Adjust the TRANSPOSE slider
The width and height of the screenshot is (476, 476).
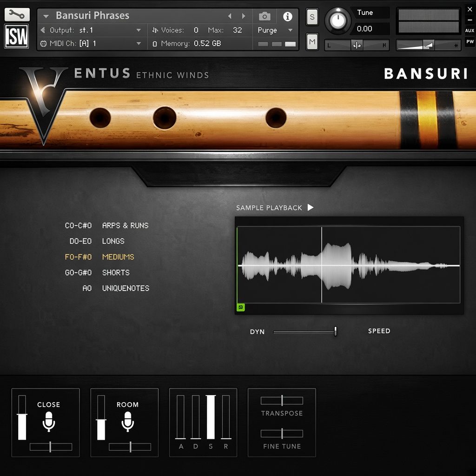[x=282, y=400]
